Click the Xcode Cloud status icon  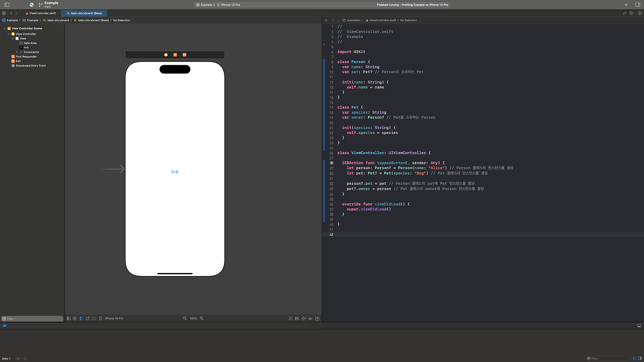tap(31, 5)
